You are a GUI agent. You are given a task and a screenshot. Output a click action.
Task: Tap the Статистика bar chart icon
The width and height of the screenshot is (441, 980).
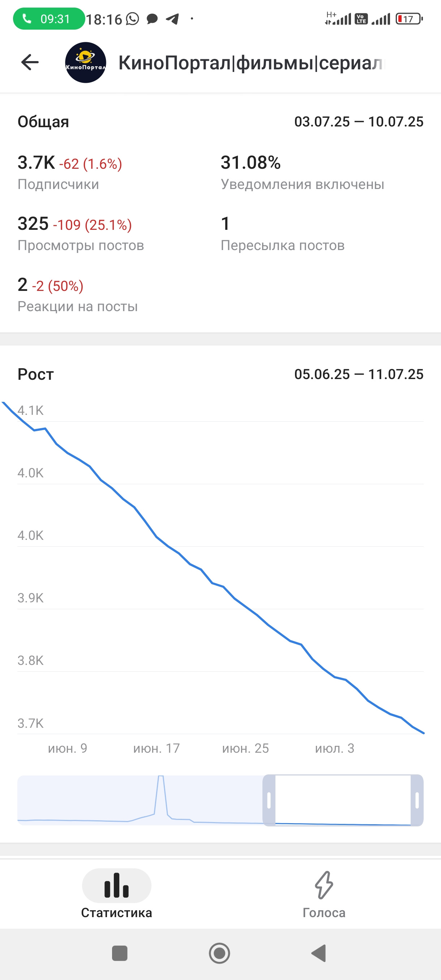tap(116, 886)
